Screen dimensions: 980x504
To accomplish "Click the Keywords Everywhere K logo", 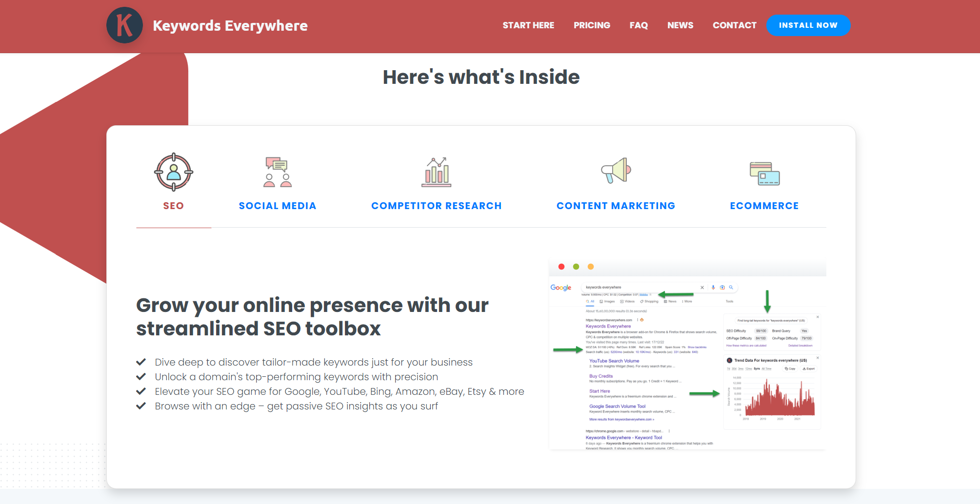I will [x=124, y=25].
